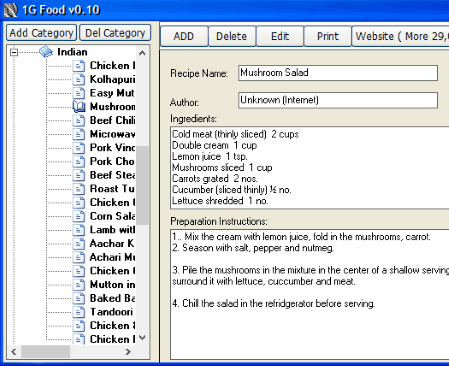The image size is (449, 366).
Task: Open the Achari Mu recipe
Action: tap(112, 257)
